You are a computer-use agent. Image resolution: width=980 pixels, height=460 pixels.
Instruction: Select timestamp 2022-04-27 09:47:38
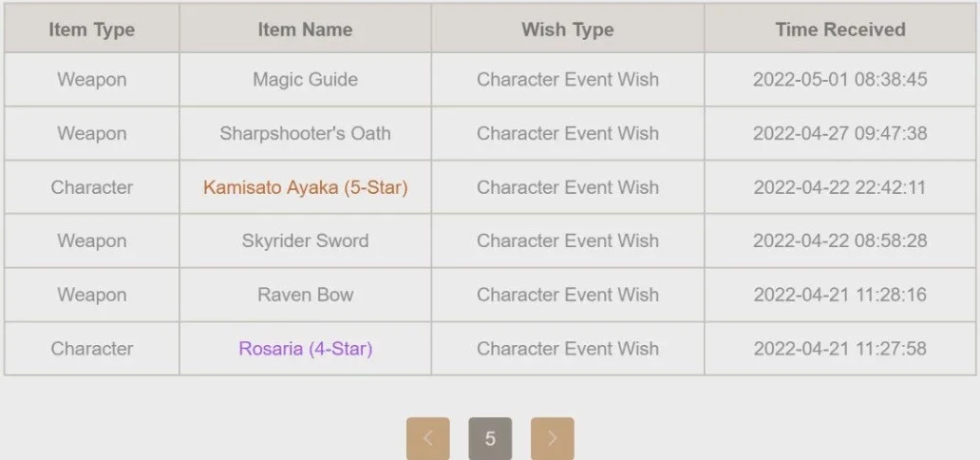tap(840, 133)
